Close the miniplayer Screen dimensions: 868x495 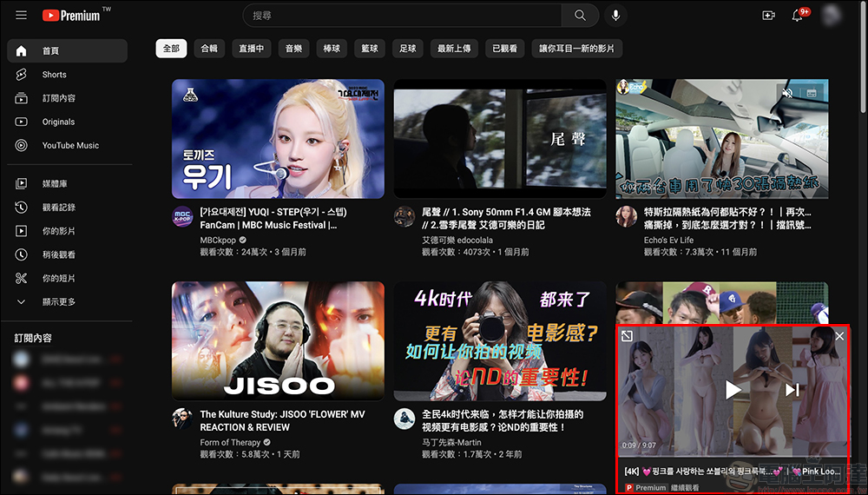[x=838, y=336]
